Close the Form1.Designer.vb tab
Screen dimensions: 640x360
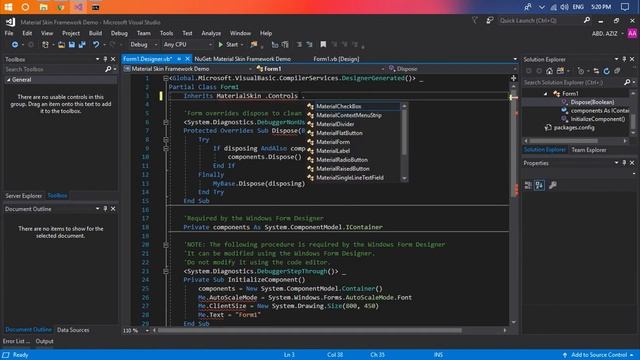click(187, 59)
